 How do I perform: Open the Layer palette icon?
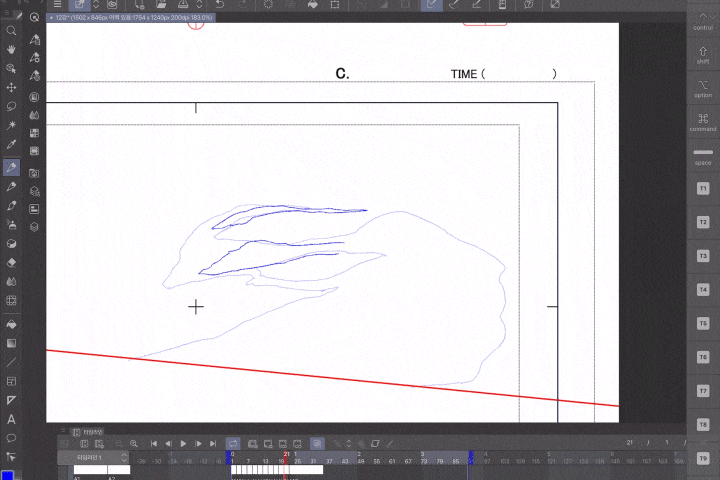(34, 227)
